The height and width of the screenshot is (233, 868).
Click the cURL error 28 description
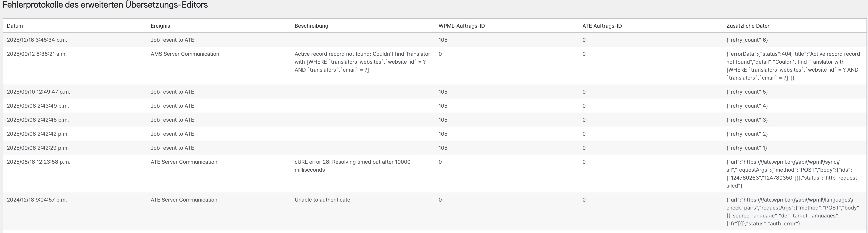(x=352, y=166)
